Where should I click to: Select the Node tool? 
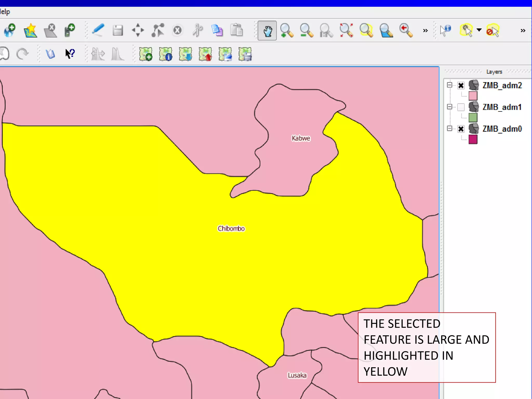pyautogui.click(x=158, y=30)
